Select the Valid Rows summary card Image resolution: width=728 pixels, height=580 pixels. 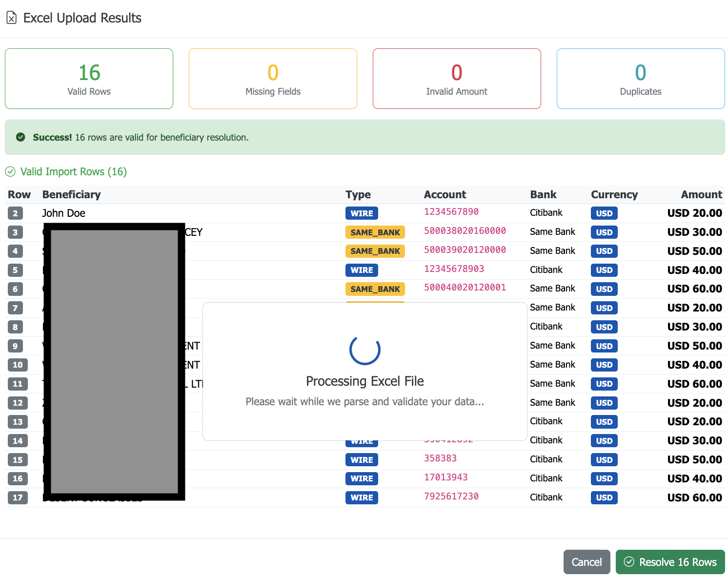click(89, 79)
